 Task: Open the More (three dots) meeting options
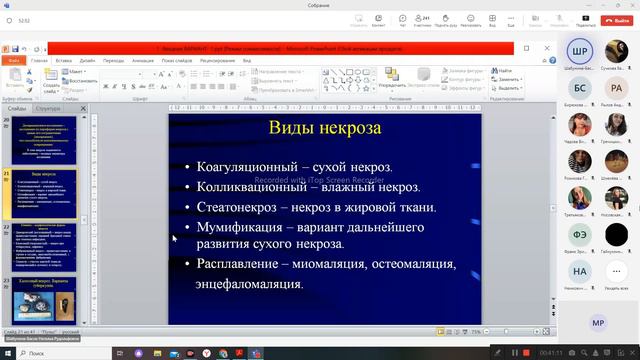click(x=511, y=20)
